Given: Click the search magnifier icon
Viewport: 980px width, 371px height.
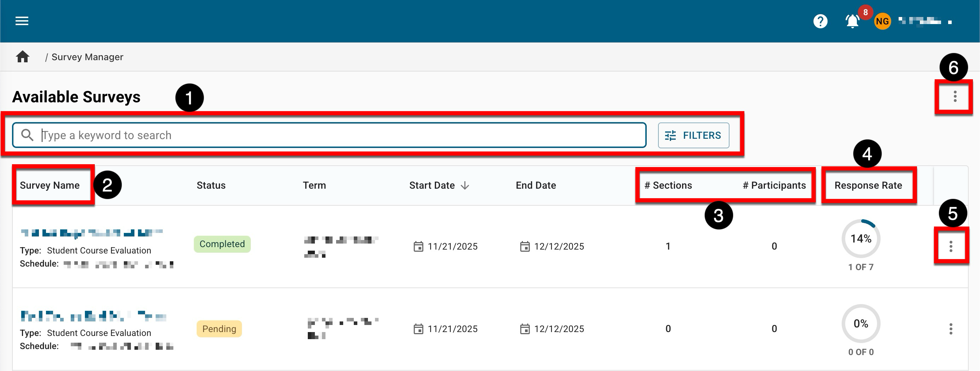Looking at the screenshot, I should pos(27,135).
